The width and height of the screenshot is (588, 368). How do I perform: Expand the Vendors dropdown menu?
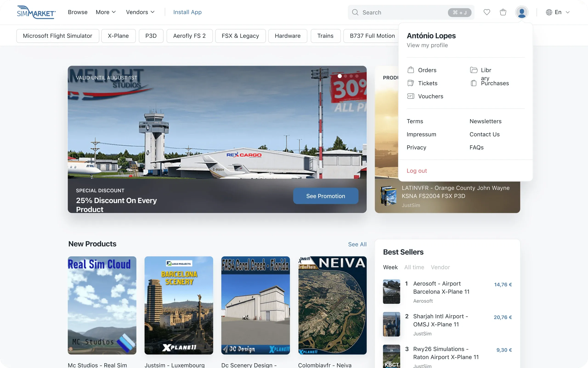pyautogui.click(x=140, y=12)
